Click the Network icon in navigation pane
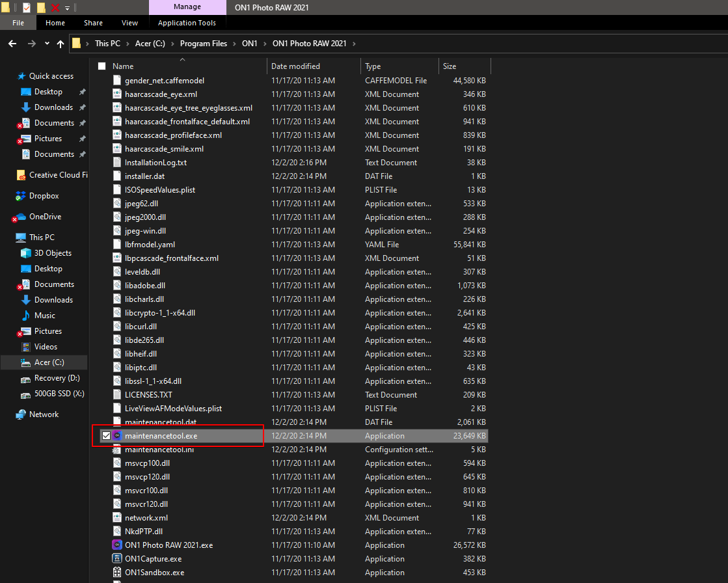Image resolution: width=728 pixels, height=583 pixels. [21, 414]
